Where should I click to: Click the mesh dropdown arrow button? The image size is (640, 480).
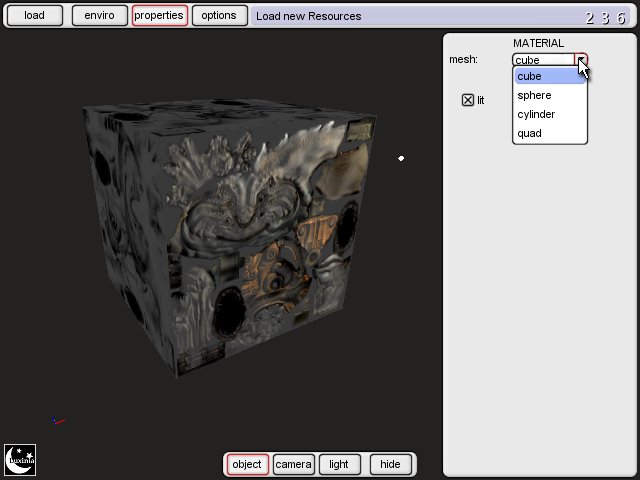coord(582,60)
